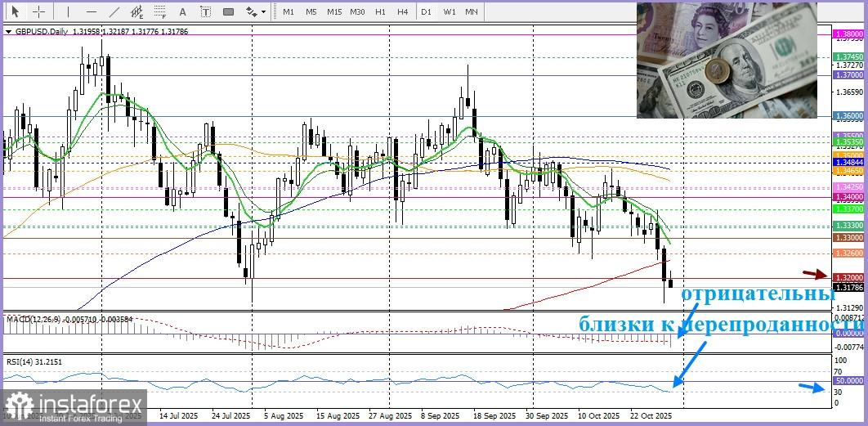The width and height of the screenshot is (868, 426).
Task: Click the 24 Jul 2025 date label
Action: click(231, 415)
